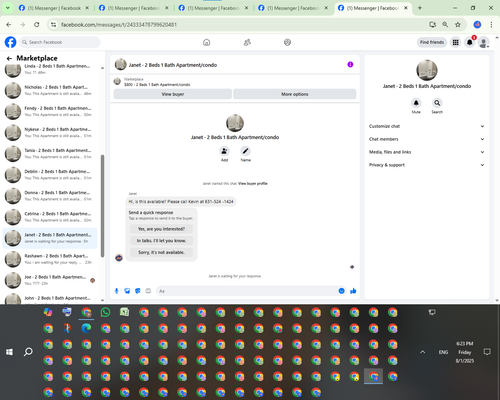Open the Linda conversation in chat list
500x400 pixels.
50,69
